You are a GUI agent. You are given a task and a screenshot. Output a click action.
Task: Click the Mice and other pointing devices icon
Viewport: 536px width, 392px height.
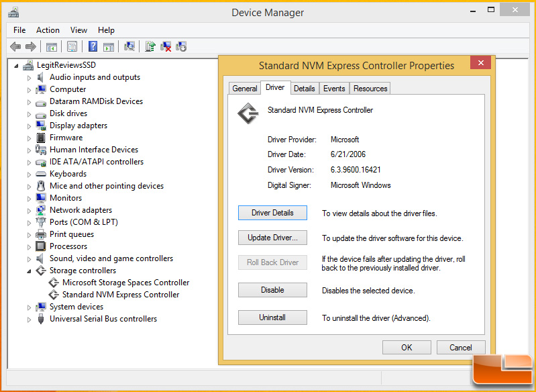(x=41, y=186)
